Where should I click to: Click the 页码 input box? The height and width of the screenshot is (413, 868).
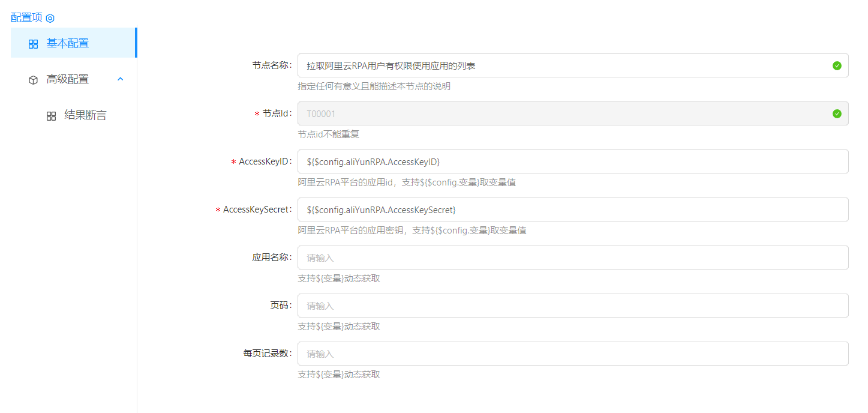[x=573, y=306]
